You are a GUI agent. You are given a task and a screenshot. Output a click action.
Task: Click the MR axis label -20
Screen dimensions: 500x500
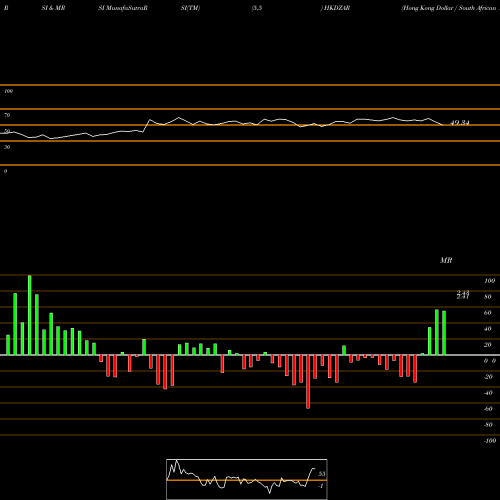pyautogui.click(x=488, y=377)
